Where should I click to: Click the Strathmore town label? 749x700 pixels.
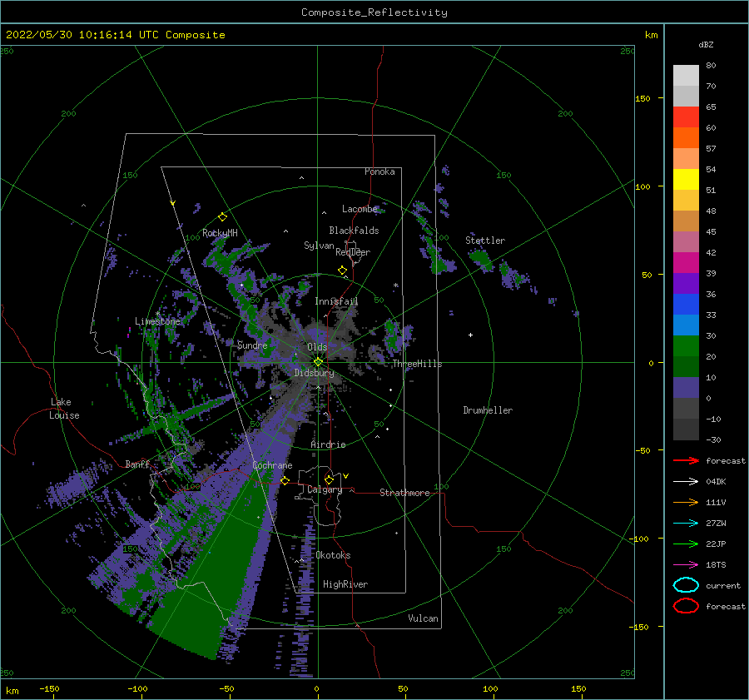click(404, 493)
